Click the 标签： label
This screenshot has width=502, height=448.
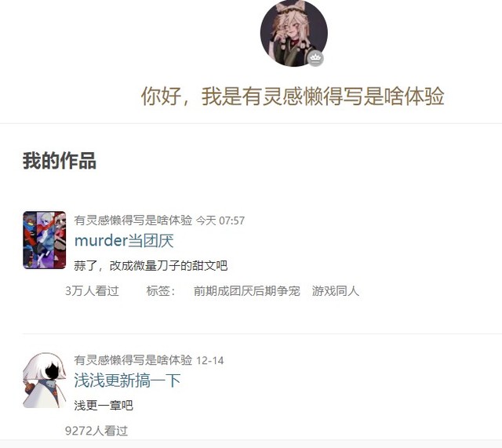[160, 291]
